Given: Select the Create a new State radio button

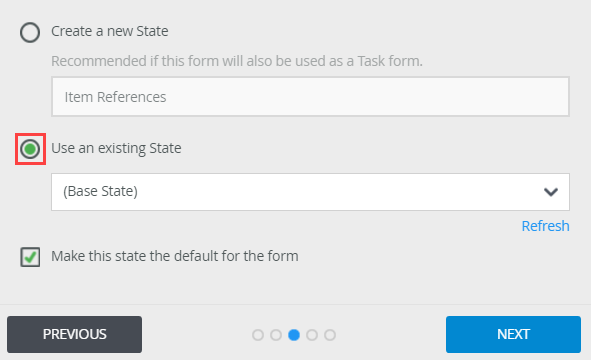Looking at the screenshot, I should coord(30,32).
